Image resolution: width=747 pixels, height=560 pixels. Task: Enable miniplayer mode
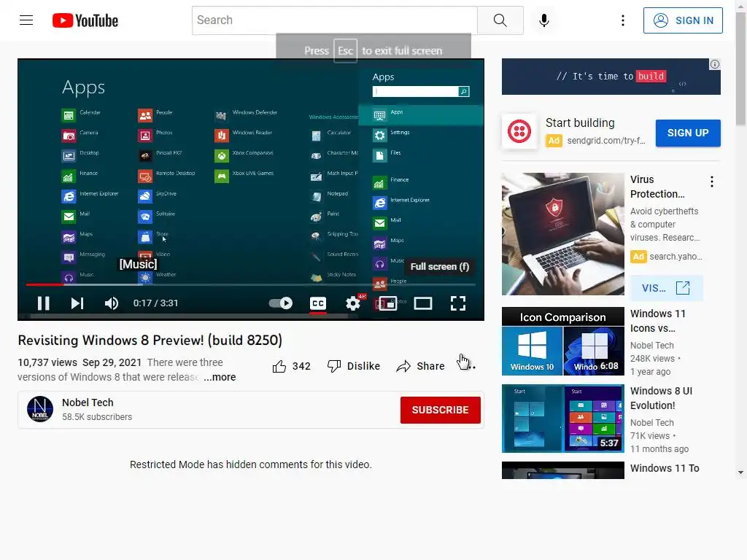pyautogui.click(x=387, y=303)
